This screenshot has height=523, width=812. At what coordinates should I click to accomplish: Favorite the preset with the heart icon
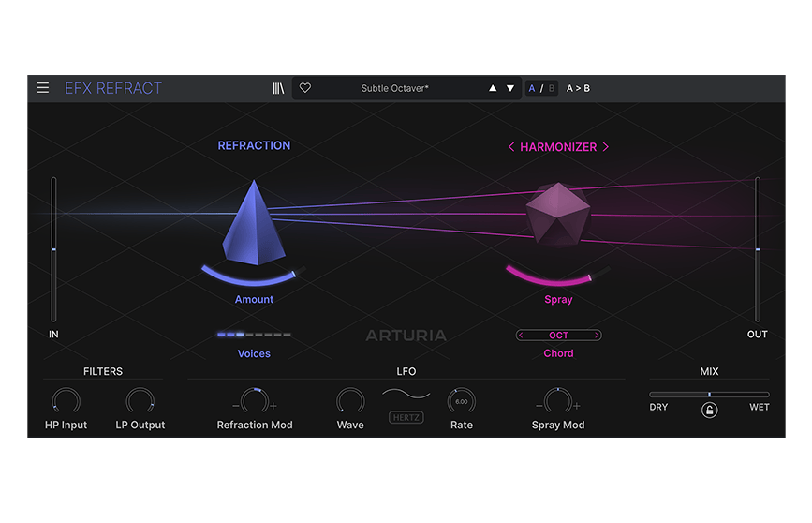pos(305,88)
